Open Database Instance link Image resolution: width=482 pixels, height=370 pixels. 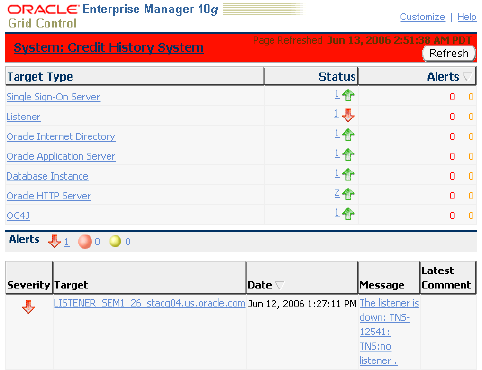point(47,176)
